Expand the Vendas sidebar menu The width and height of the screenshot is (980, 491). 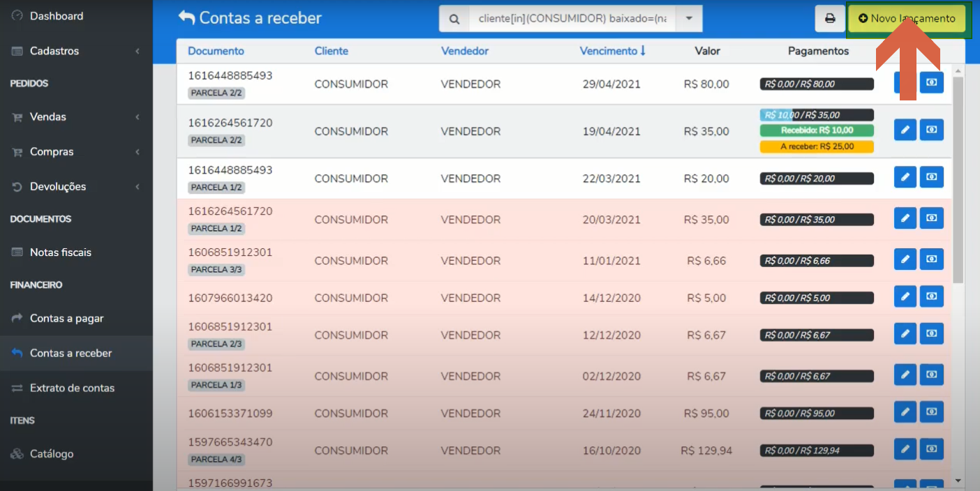(x=76, y=116)
